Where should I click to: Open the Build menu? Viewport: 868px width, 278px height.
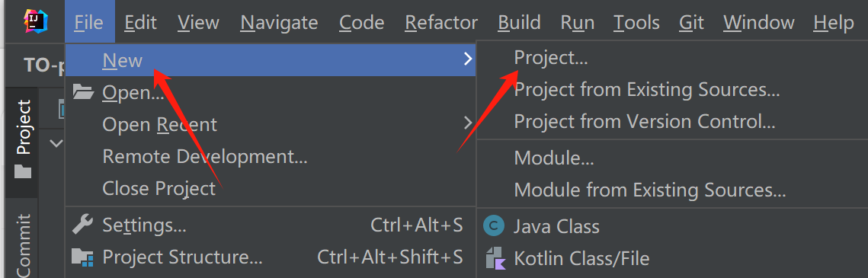point(519,22)
